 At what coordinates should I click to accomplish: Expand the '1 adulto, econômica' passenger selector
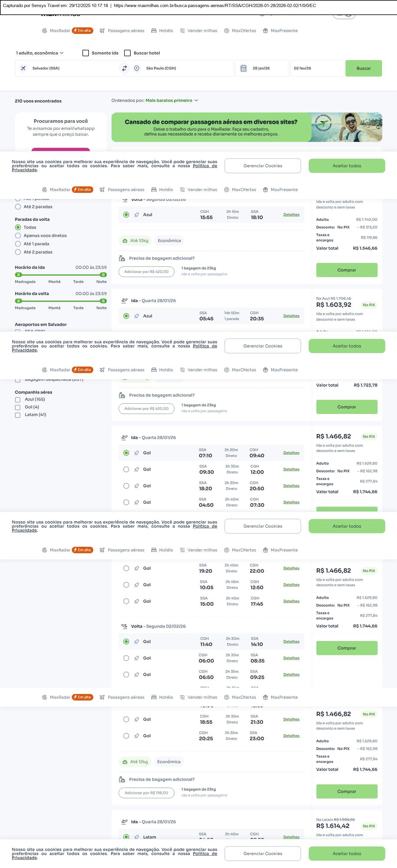(39, 53)
